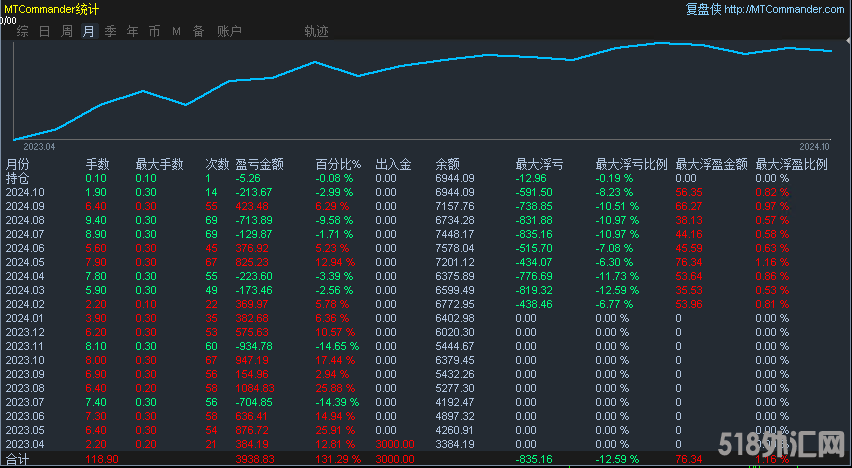Image resolution: width=852 pixels, height=468 pixels.
Task: Click the highlighted 月 monthly tab
Action: 88,31
